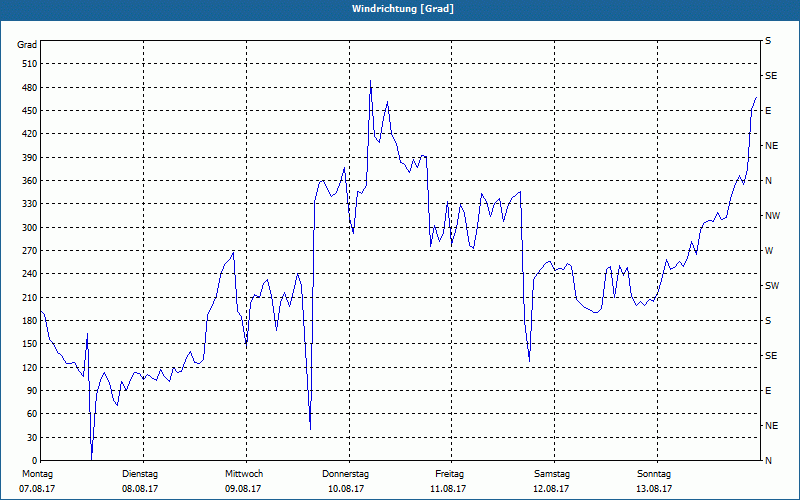Select the NE compass label between 390 and 420
800x500 pixels.
coord(771,146)
